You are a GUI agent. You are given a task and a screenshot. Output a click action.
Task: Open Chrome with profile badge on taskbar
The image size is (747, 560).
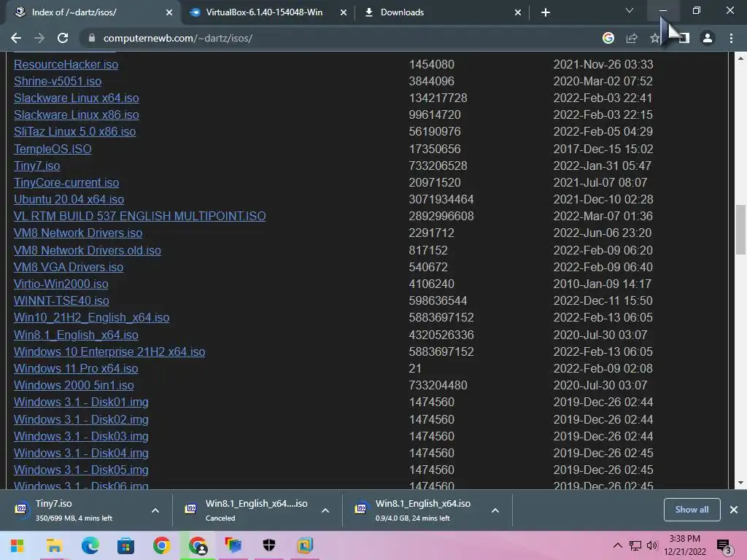click(x=198, y=545)
